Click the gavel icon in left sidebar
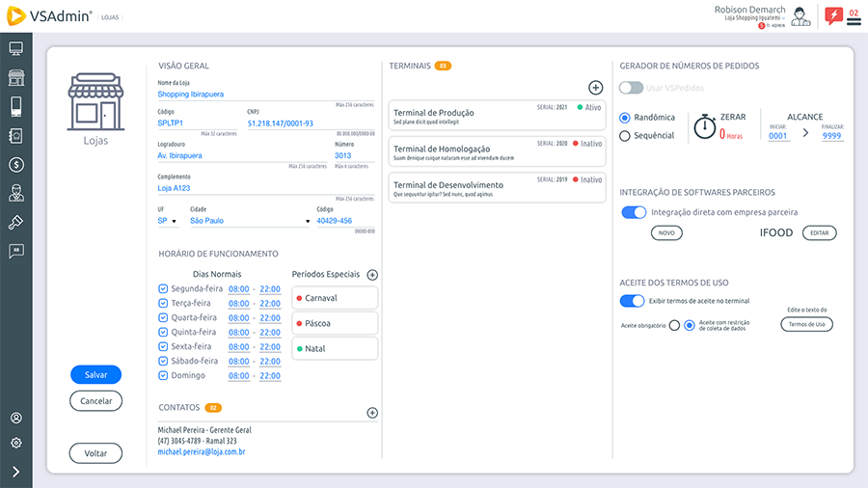This screenshot has height=488, width=868. tap(15, 222)
